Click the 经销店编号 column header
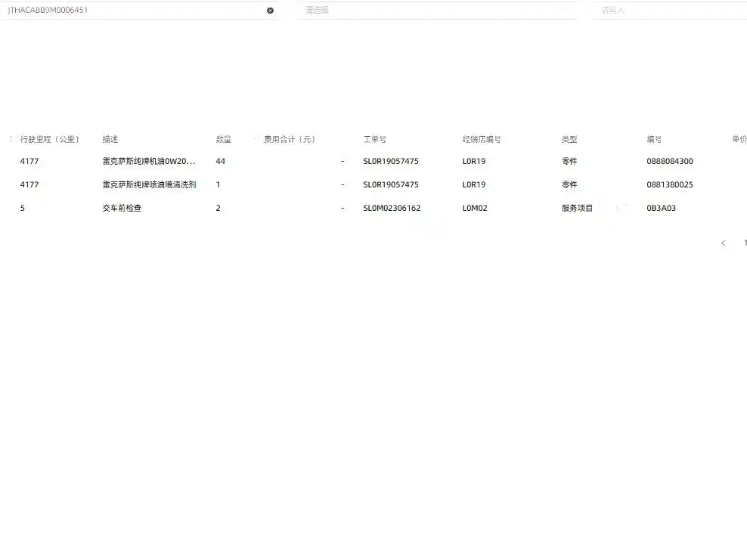This screenshot has height=560, width=747. [x=482, y=140]
